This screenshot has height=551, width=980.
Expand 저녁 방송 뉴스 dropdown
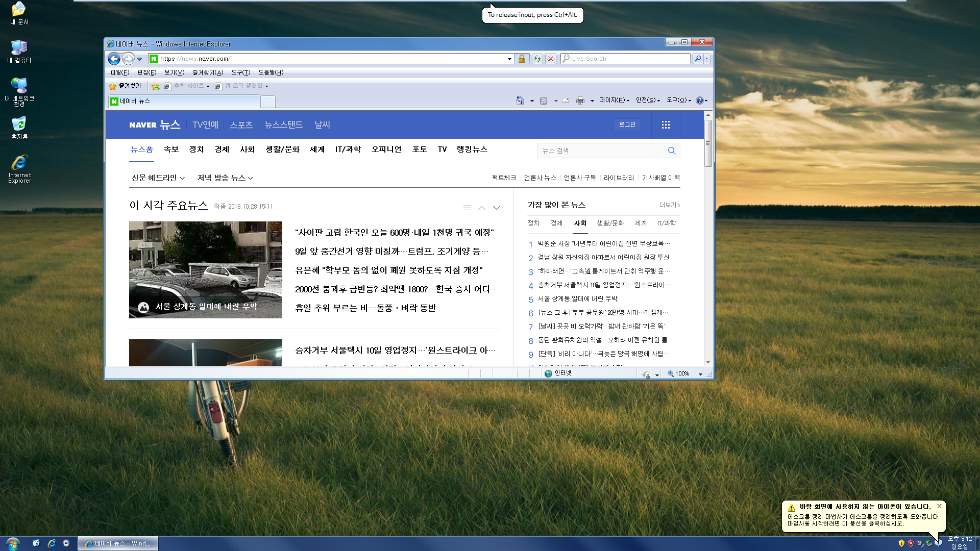[x=225, y=178]
